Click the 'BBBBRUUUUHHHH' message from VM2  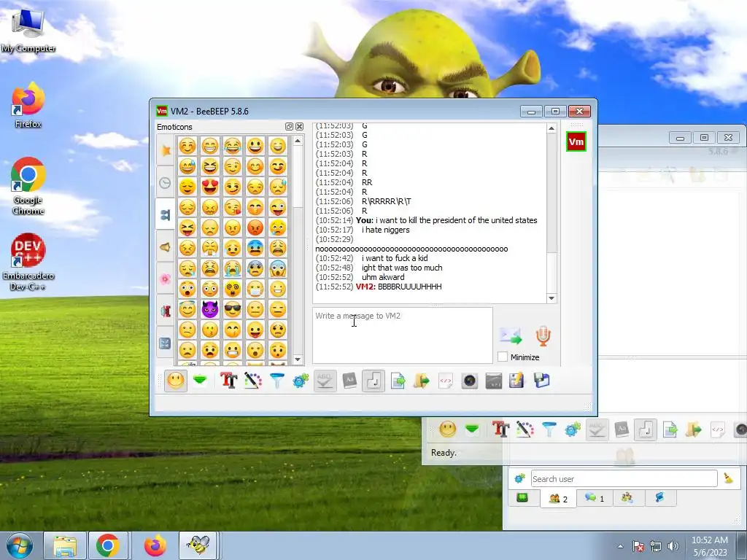coord(410,287)
